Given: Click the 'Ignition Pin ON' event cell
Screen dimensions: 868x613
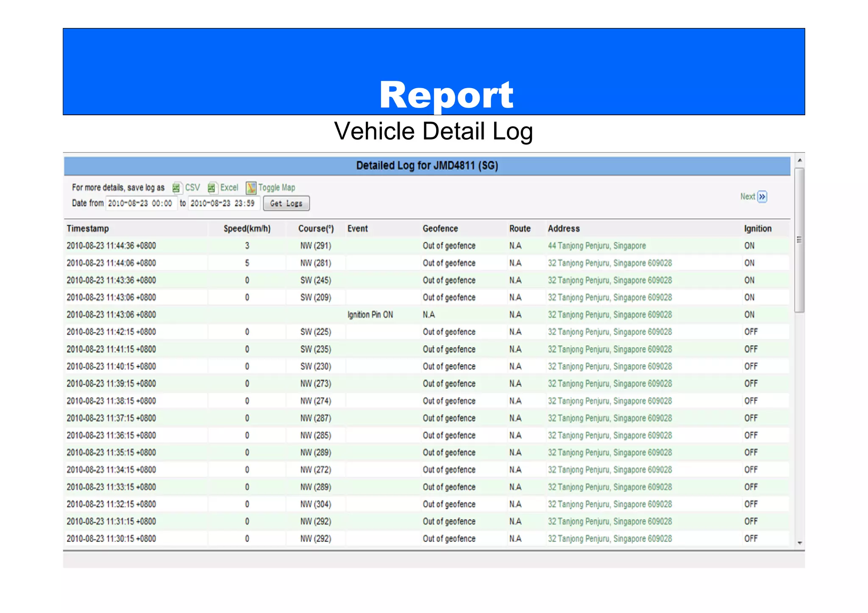Looking at the screenshot, I should coord(370,315).
